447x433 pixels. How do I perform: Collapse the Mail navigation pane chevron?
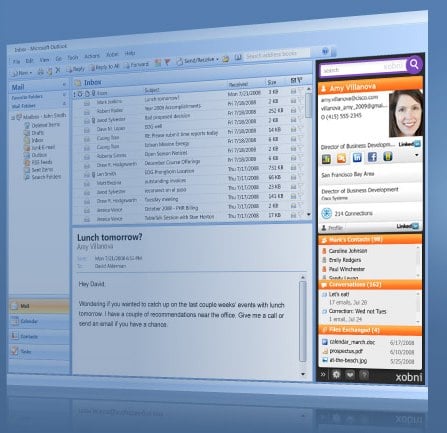pos(64,85)
